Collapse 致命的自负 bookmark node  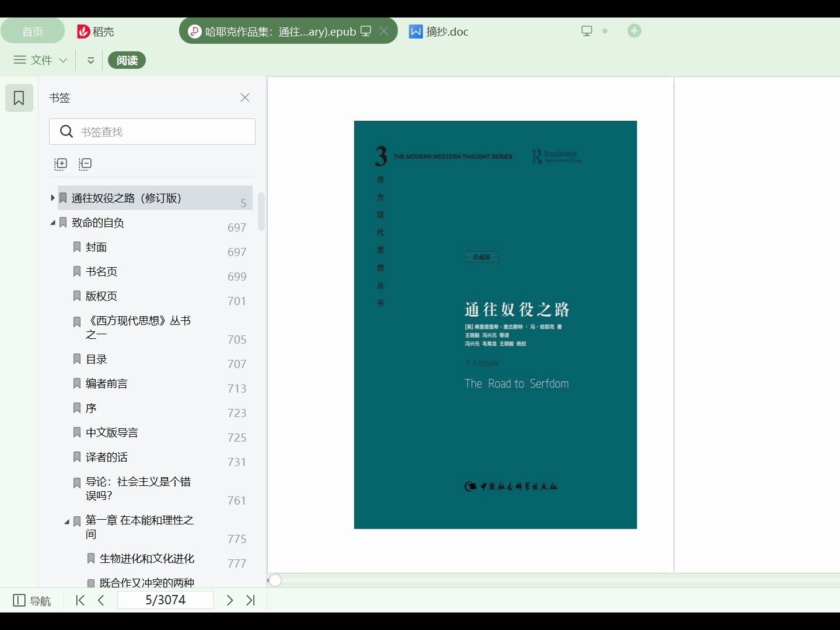pyautogui.click(x=52, y=223)
